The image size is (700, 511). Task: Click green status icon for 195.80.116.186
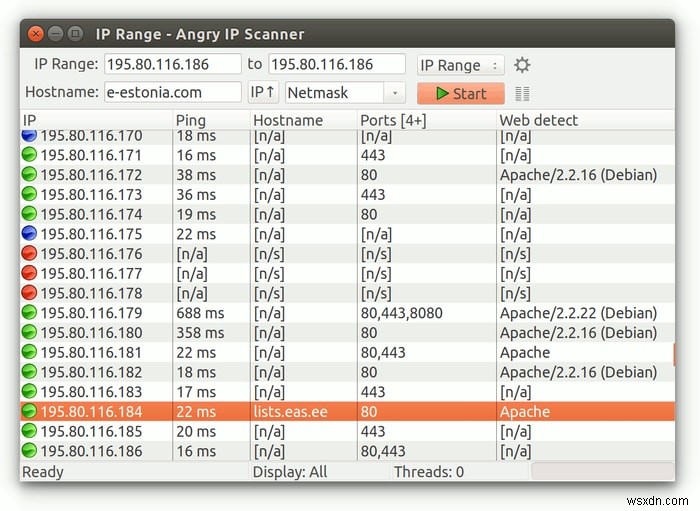pyautogui.click(x=29, y=450)
